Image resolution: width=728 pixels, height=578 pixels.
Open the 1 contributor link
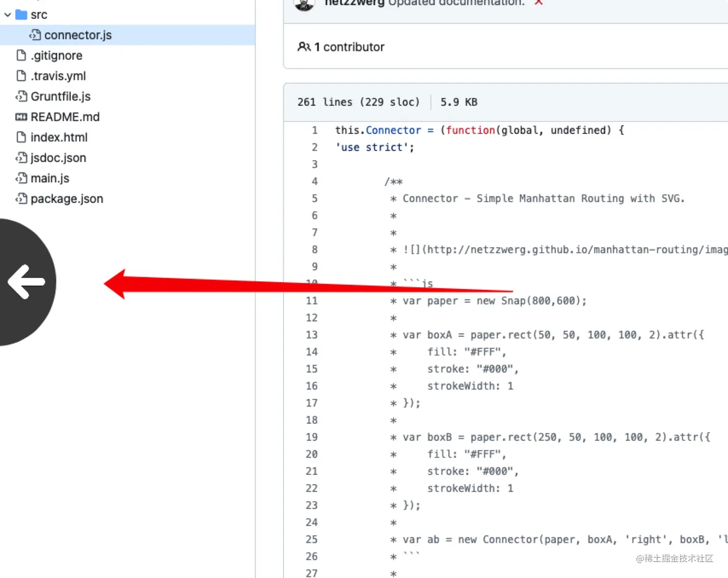pos(349,47)
